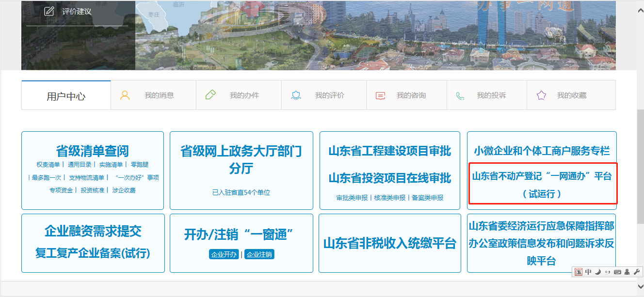Click the phone icon for 我的投诉
The image size is (644, 297).
pos(460,95)
